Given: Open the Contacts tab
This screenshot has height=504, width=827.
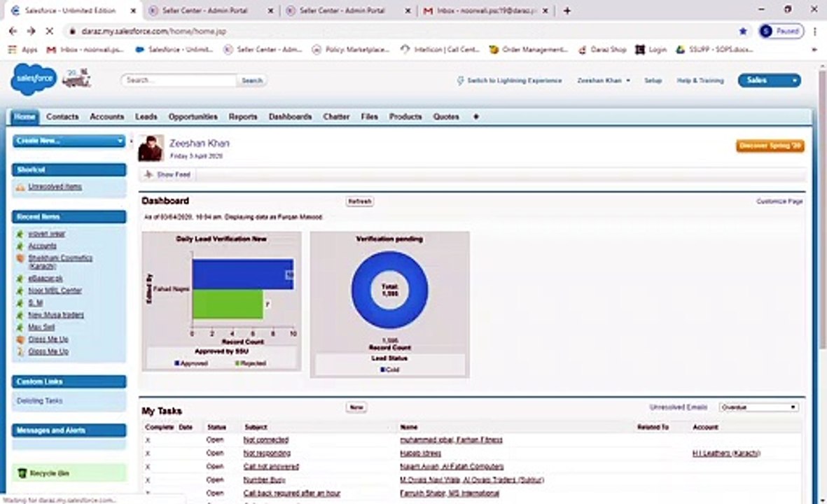Looking at the screenshot, I should [x=62, y=116].
